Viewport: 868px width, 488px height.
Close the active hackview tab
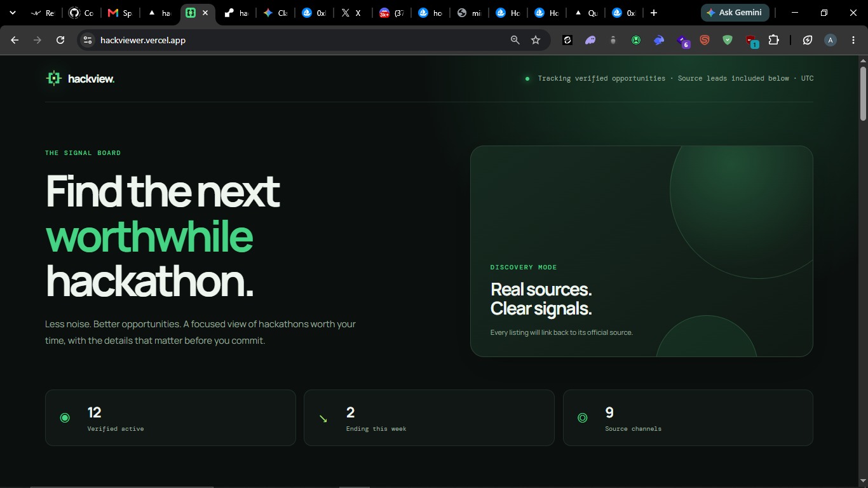[x=205, y=13]
